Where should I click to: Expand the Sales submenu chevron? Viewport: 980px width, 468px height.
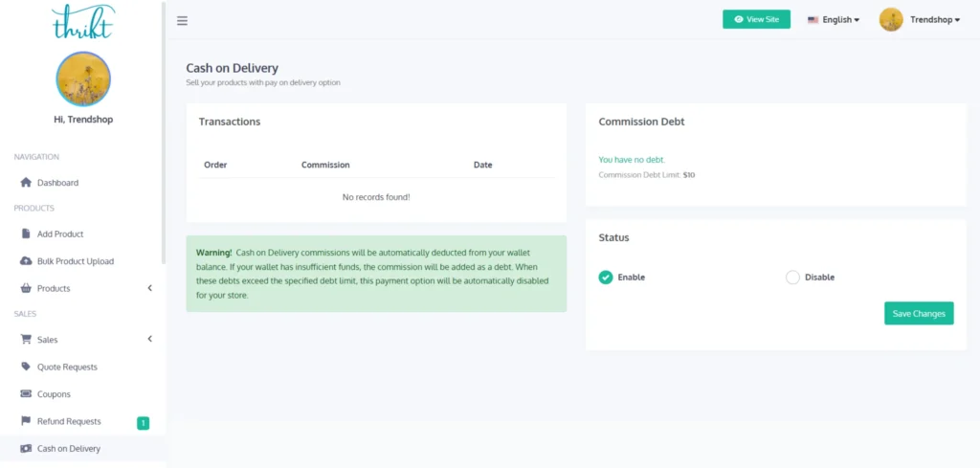click(149, 340)
